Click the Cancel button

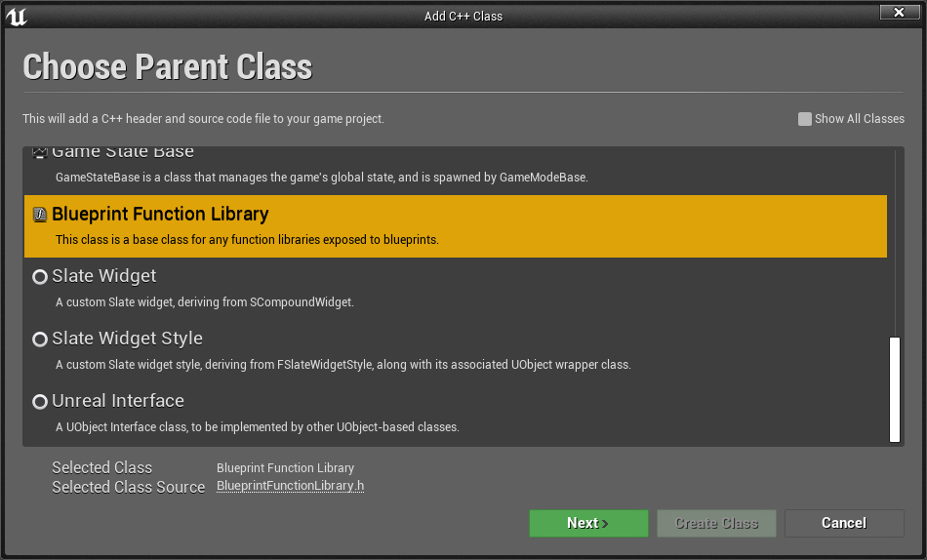click(x=844, y=523)
